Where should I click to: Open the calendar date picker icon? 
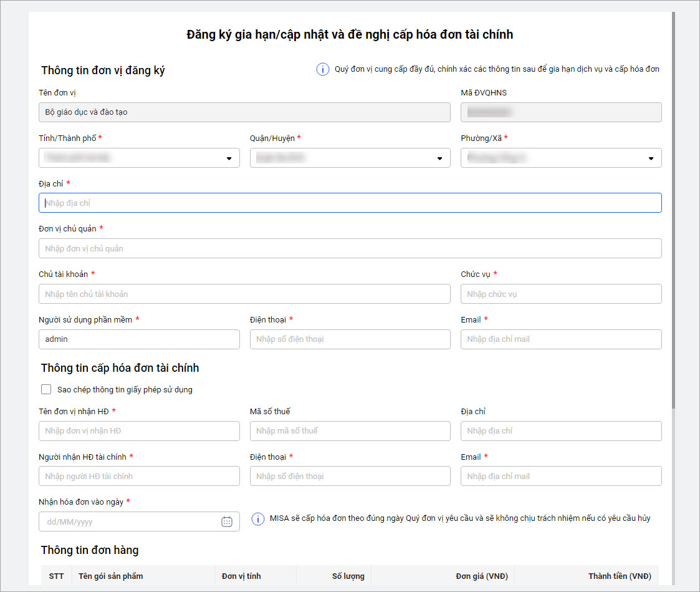tap(227, 522)
